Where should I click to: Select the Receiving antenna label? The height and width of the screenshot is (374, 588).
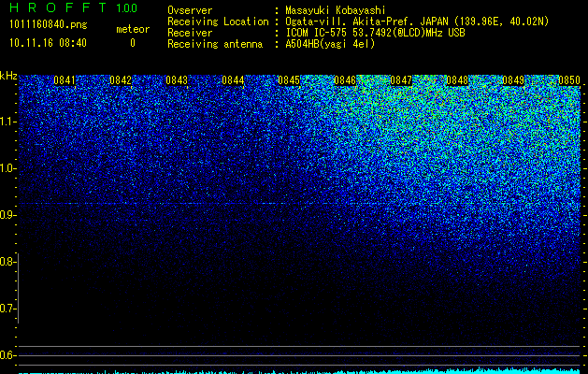tap(215, 44)
